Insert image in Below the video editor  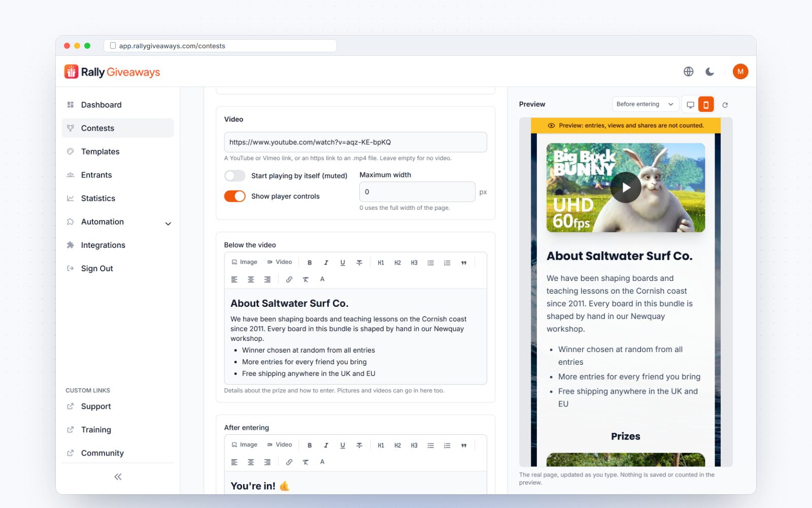coord(245,262)
